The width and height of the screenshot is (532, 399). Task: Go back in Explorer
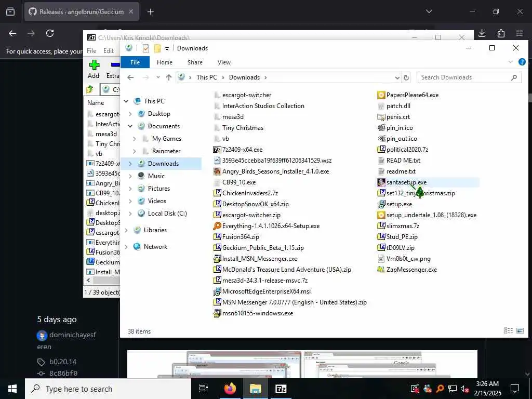130,77
